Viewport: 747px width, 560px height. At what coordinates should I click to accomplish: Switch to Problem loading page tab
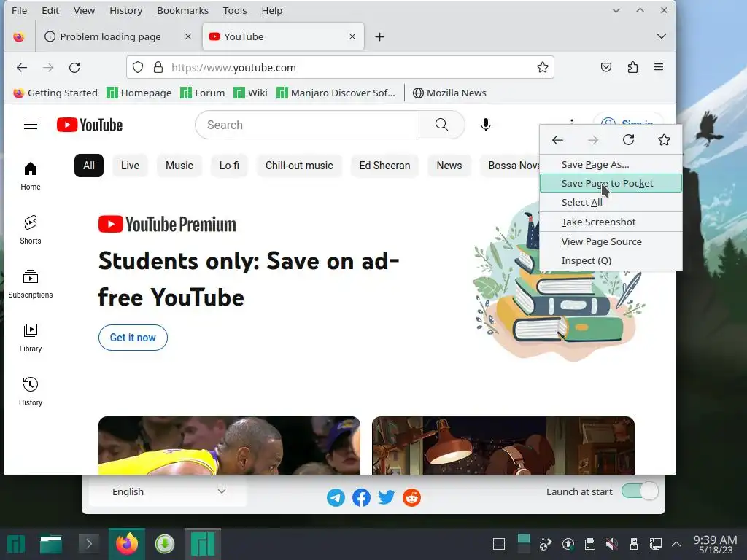click(x=110, y=36)
